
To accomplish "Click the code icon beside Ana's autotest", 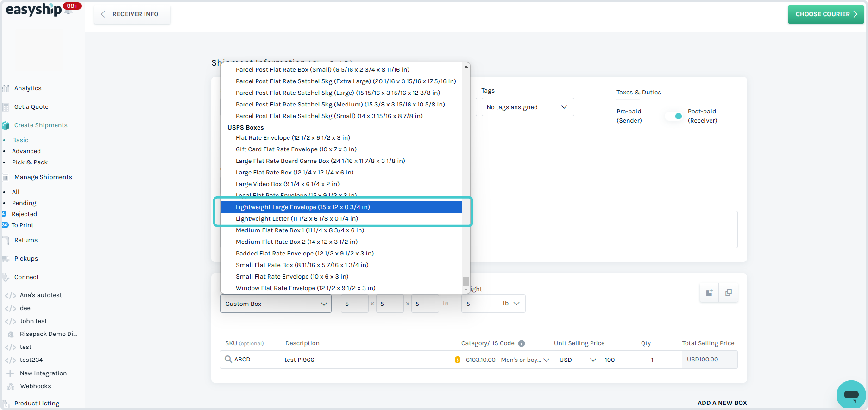I will (x=11, y=295).
